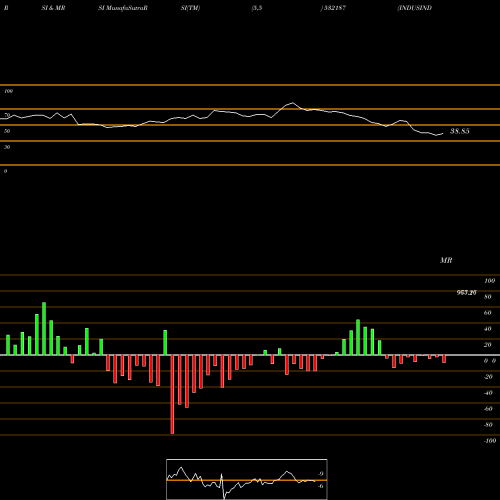500x500 pixels.
Task: Click the last red MR bar at right end
Action: click(444, 359)
